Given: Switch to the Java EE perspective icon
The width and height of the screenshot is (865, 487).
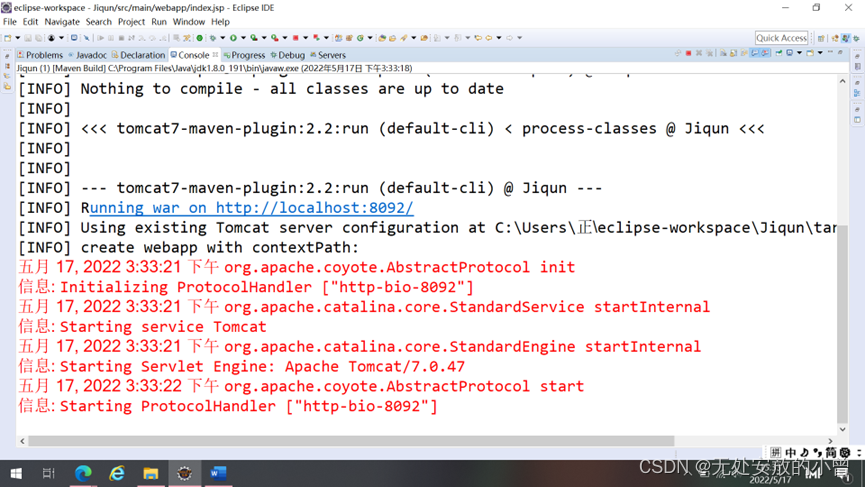Looking at the screenshot, I should (x=835, y=38).
